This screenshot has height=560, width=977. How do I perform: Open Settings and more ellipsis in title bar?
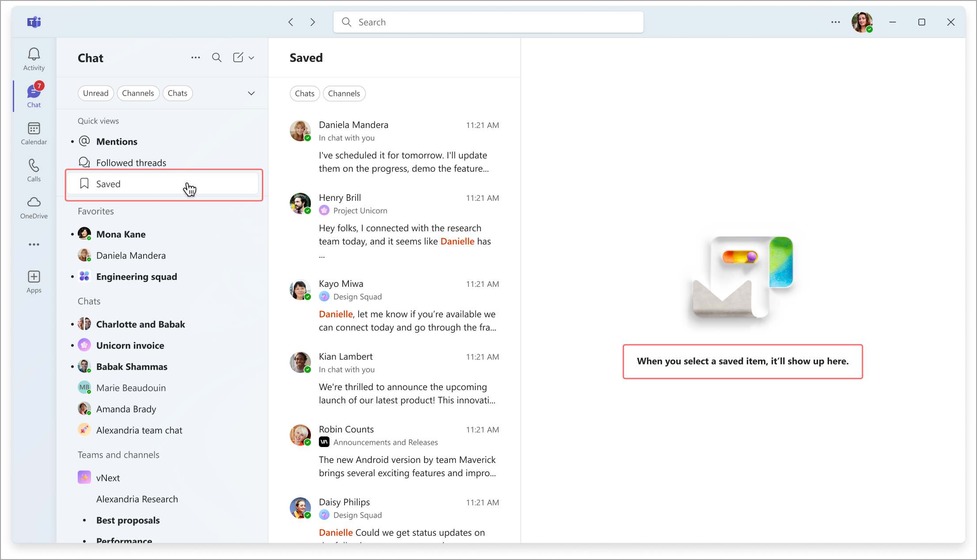[835, 22]
